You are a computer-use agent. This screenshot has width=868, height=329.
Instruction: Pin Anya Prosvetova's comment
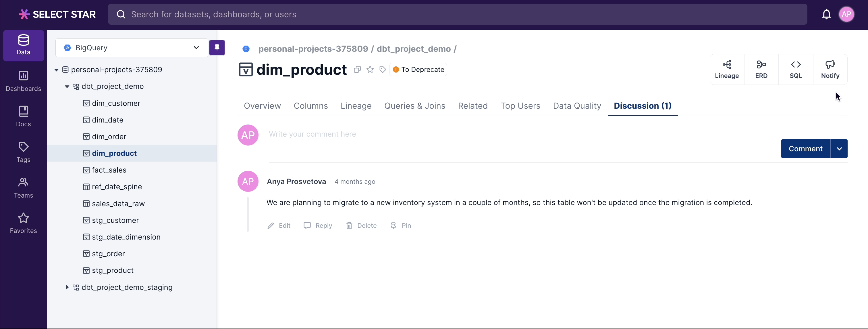(401, 225)
